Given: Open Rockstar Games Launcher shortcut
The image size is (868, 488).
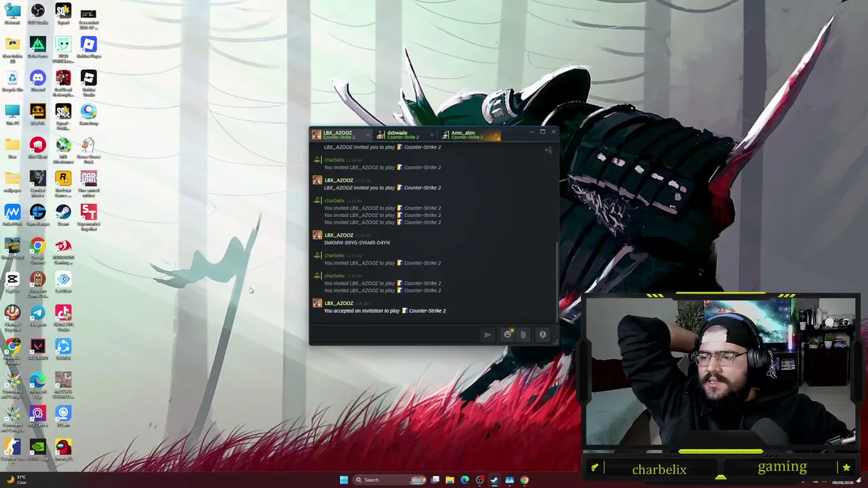Looking at the screenshot, I should 63,184.
